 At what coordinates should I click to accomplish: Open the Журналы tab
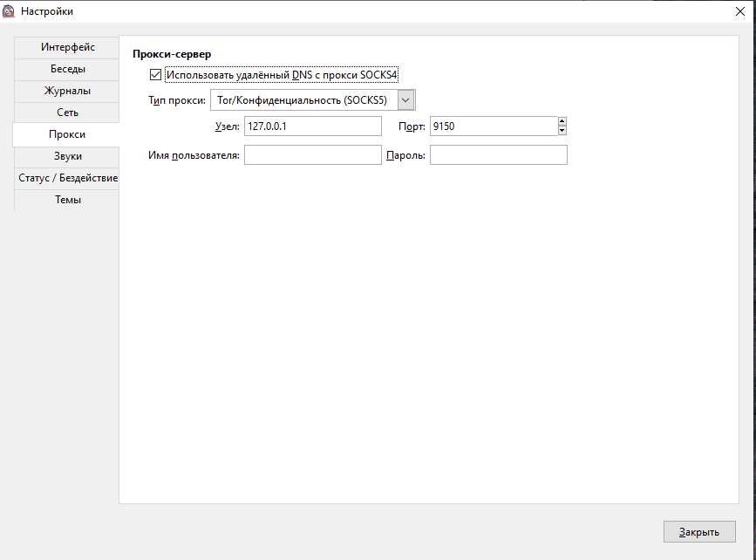(66, 91)
